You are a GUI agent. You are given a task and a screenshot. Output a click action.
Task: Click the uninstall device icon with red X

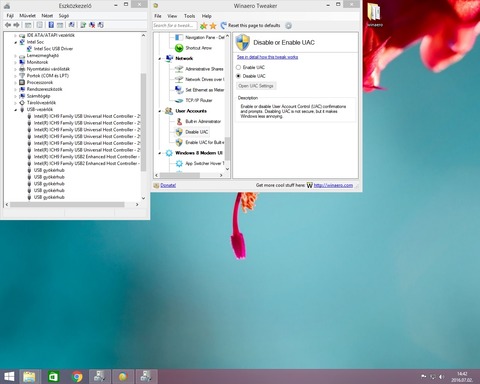[92, 25]
